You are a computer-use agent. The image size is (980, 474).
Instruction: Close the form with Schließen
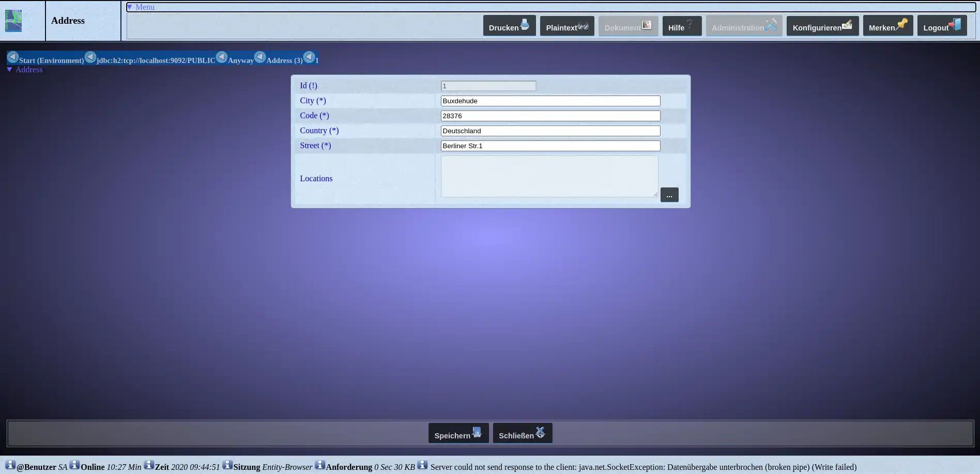click(x=523, y=433)
